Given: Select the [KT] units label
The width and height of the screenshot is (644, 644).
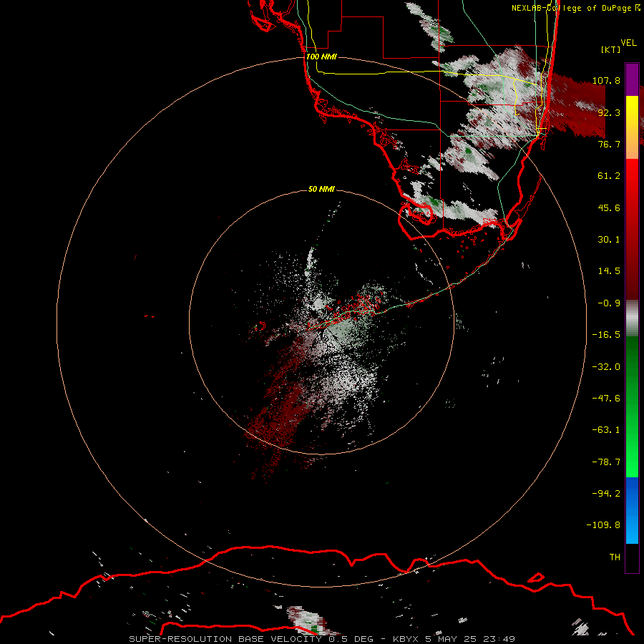Looking at the screenshot, I should click(611, 49).
